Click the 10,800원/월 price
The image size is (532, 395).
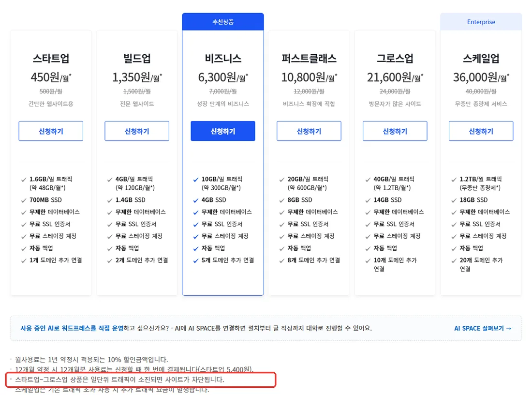pos(309,77)
